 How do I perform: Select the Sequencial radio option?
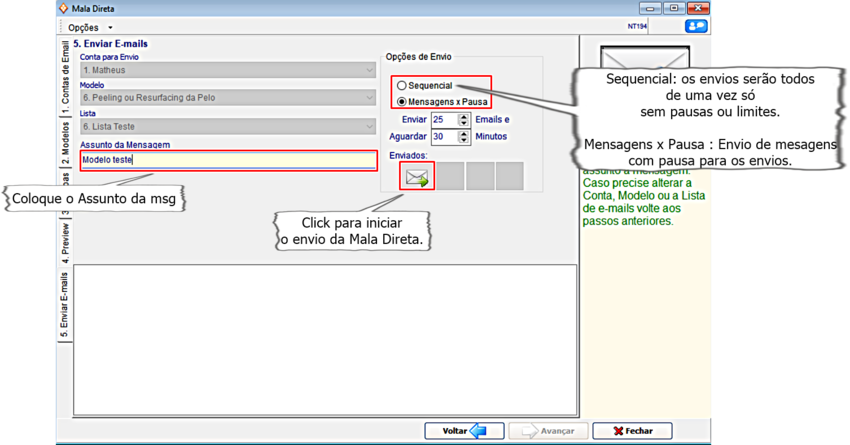402,86
